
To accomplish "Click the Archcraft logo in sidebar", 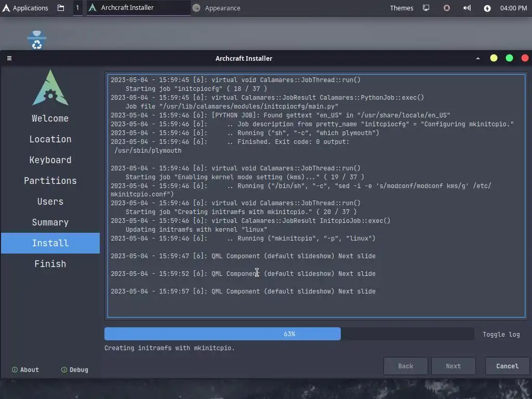I will (50, 87).
